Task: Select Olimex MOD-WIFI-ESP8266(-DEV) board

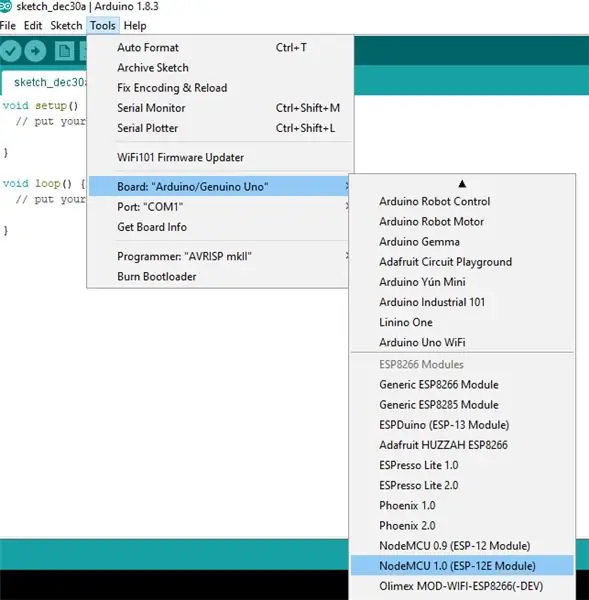Action: [462, 586]
